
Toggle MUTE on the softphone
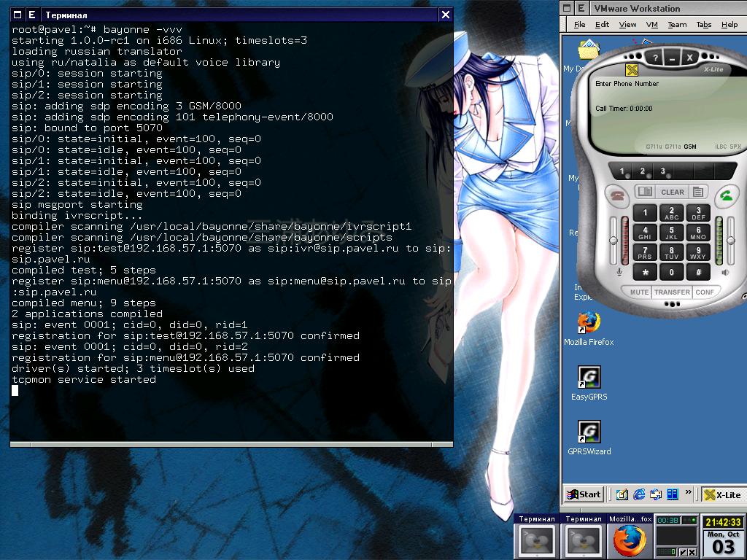point(640,292)
